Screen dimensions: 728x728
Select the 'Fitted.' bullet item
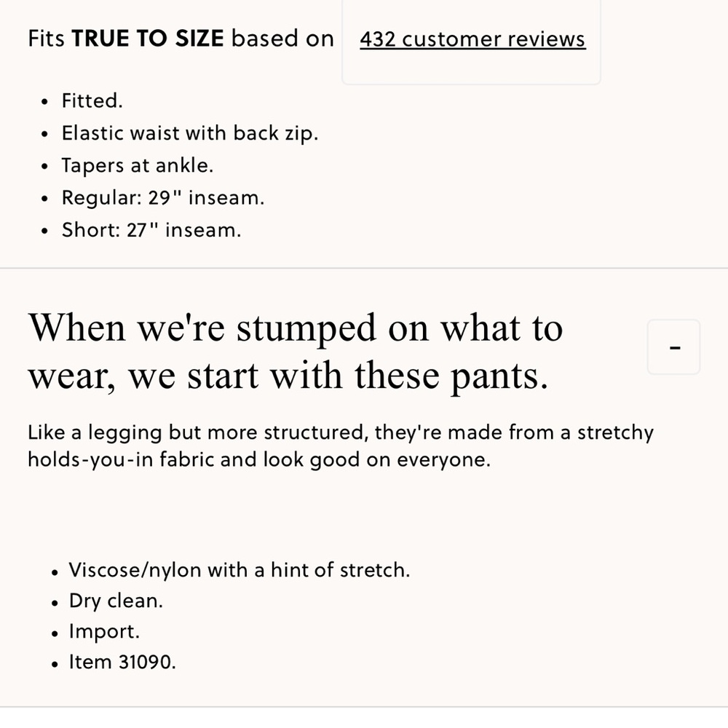[x=92, y=100]
